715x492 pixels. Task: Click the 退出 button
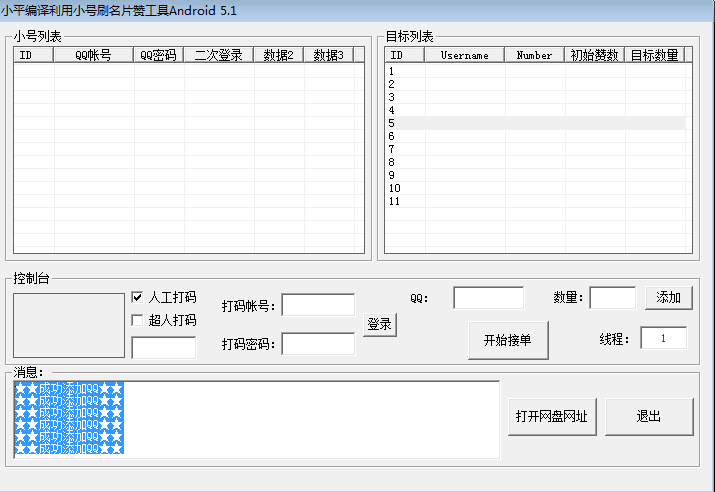(x=649, y=416)
